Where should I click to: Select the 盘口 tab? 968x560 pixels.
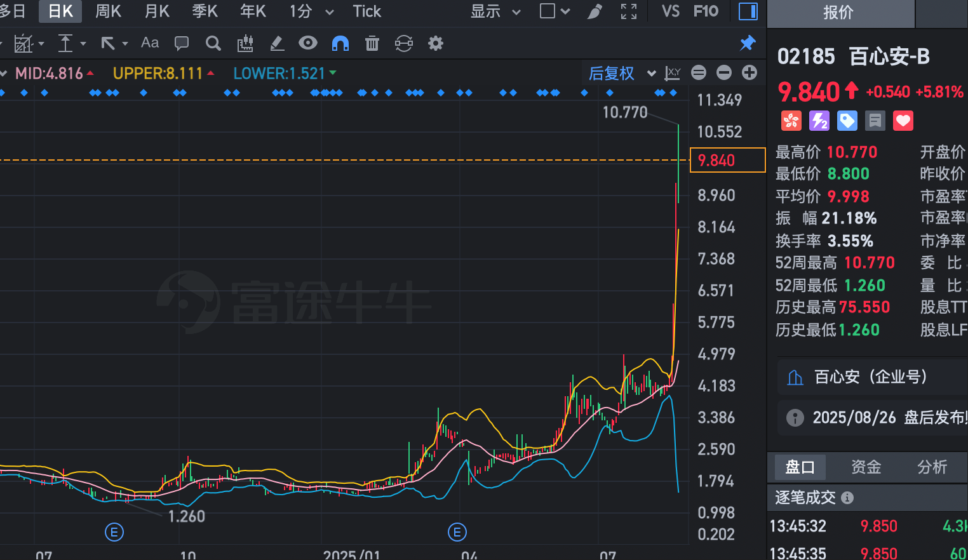800,467
